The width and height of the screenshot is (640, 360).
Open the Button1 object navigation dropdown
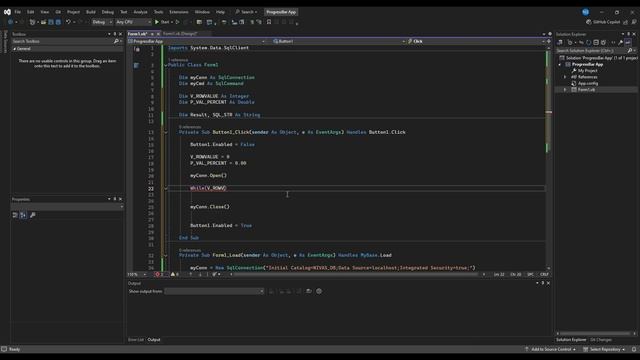click(x=339, y=41)
